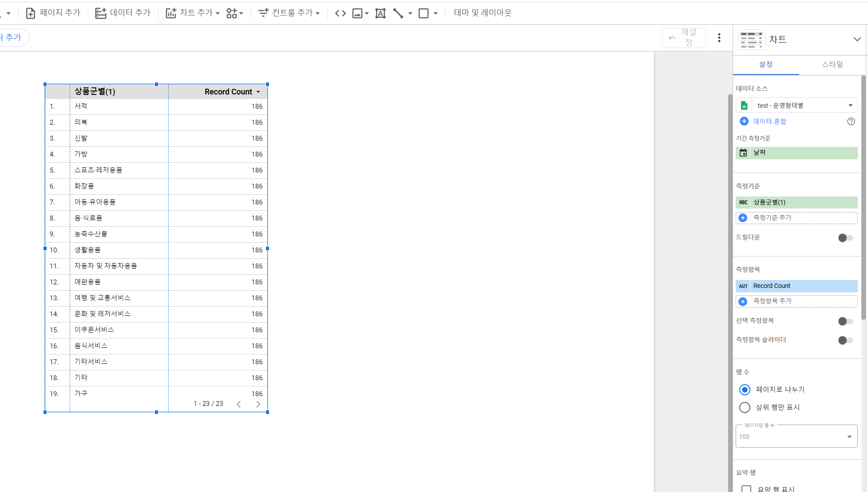Select the text box tool
Viewport: 868px width, 492px height.
pos(380,13)
